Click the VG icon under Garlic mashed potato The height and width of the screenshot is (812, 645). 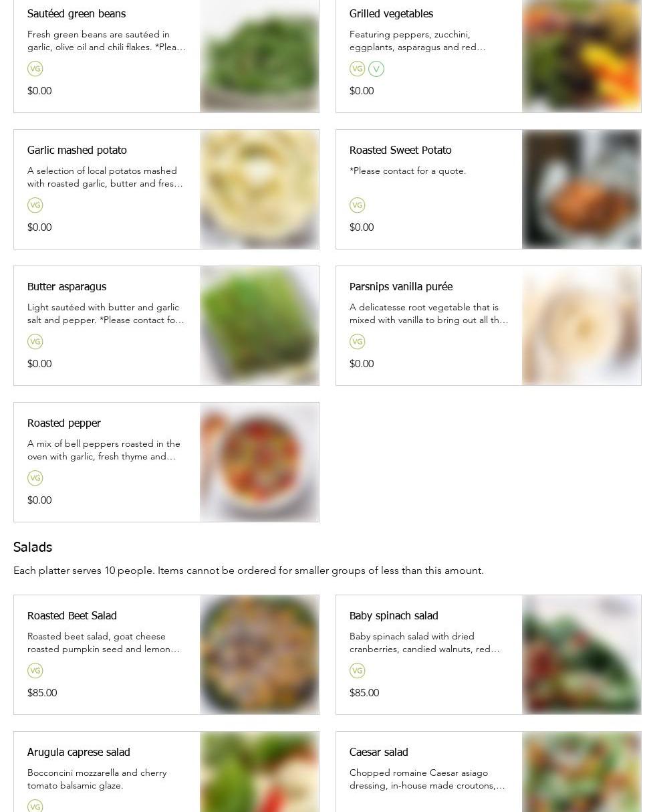point(35,205)
